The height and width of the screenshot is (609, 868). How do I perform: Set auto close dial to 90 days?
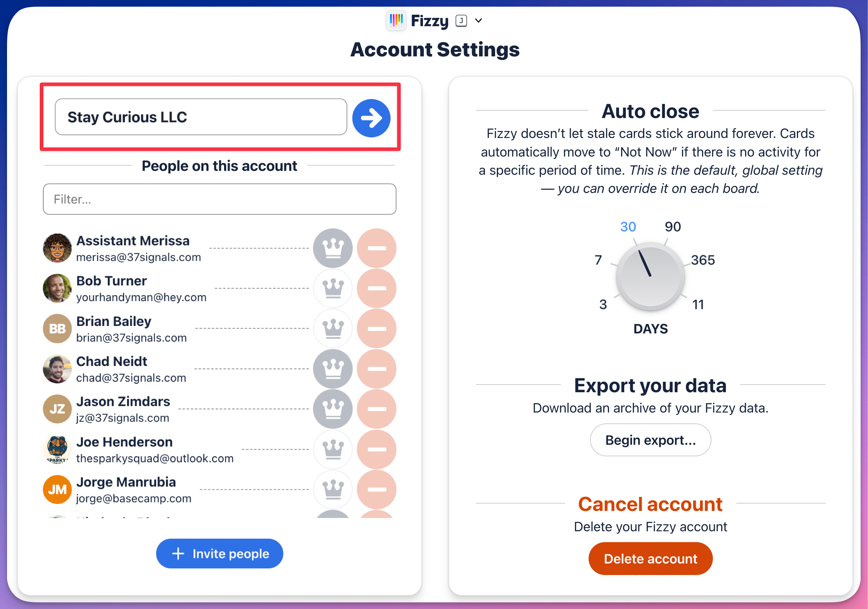[x=673, y=227]
